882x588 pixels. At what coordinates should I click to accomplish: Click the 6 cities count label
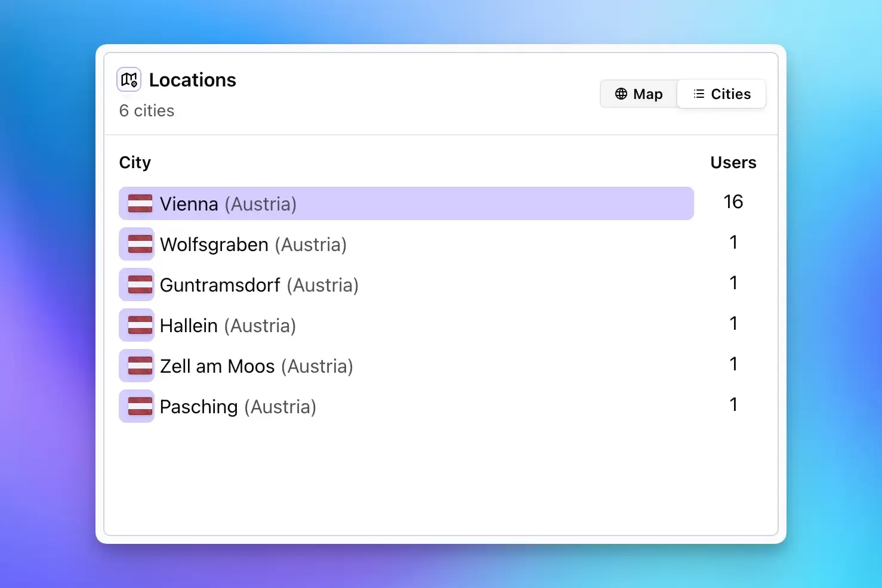click(x=147, y=110)
